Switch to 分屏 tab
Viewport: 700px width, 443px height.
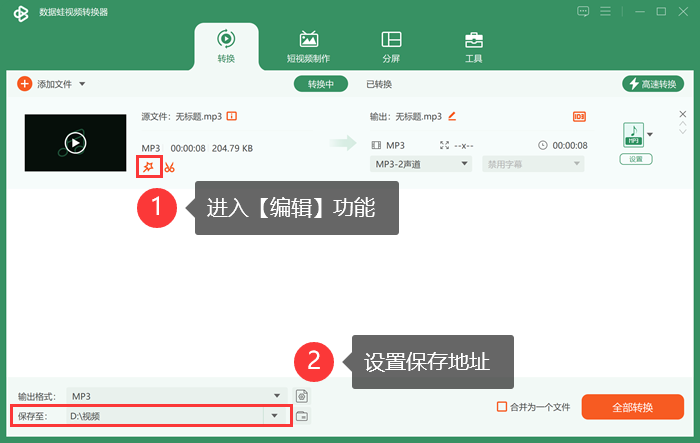click(391, 46)
